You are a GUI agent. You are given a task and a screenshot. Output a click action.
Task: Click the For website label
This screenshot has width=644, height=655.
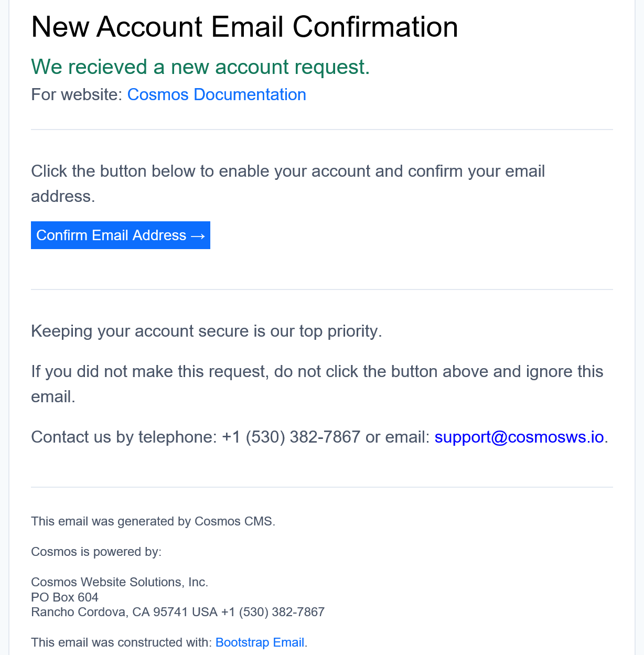tap(77, 94)
